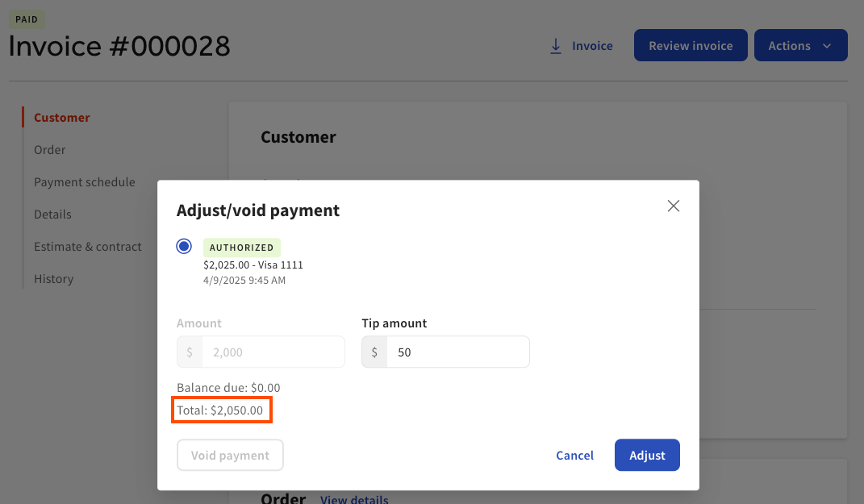Viewport: 864px width, 504px height.
Task: Open Estimate & contract section
Action: pyautogui.click(x=88, y=246)
